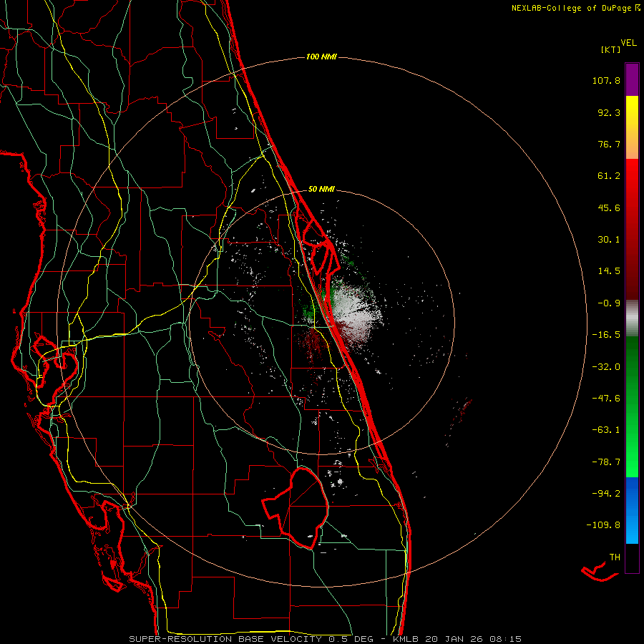The image size is (644, 644).
Task: Click the [KT] units label
Action: pyautogui.click(x=611, y=49)
